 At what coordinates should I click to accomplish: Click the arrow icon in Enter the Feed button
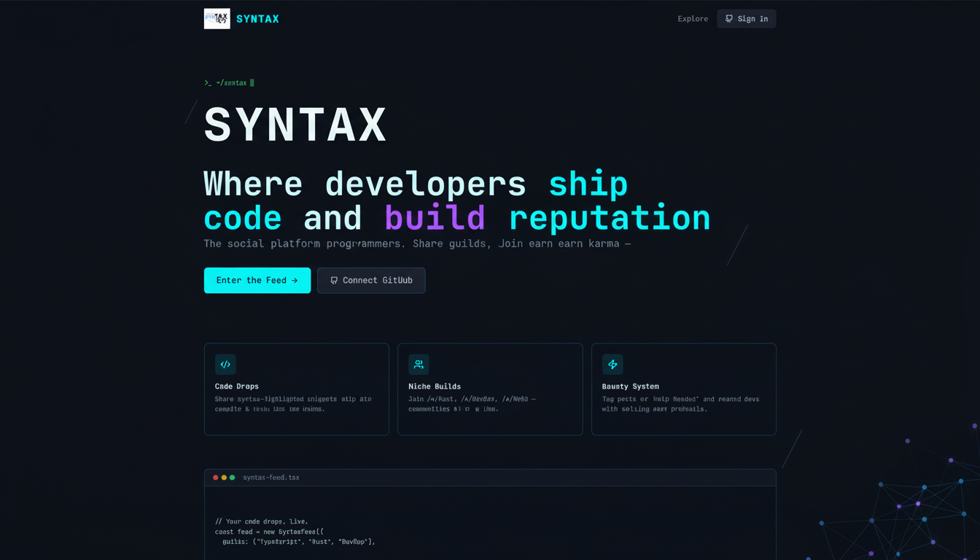click(295, 280)
